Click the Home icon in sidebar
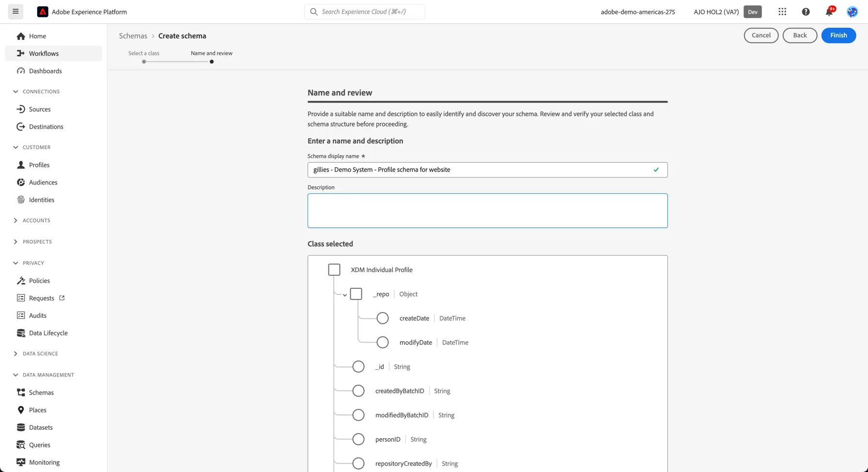 [21, 36]
